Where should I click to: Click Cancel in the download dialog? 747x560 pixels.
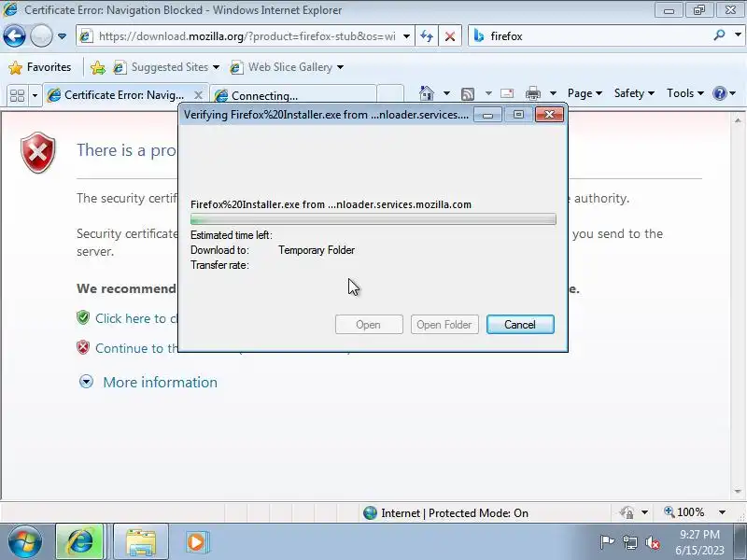pos(520,324)
